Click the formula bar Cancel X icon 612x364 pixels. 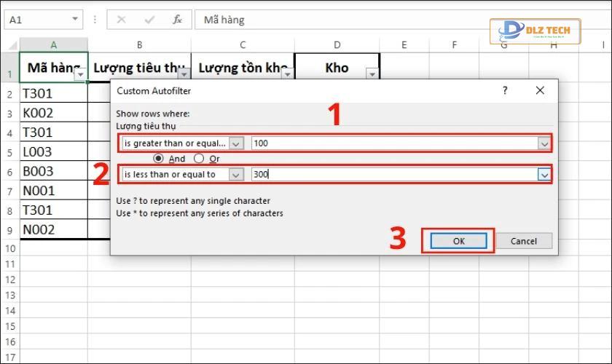(122, 20)
